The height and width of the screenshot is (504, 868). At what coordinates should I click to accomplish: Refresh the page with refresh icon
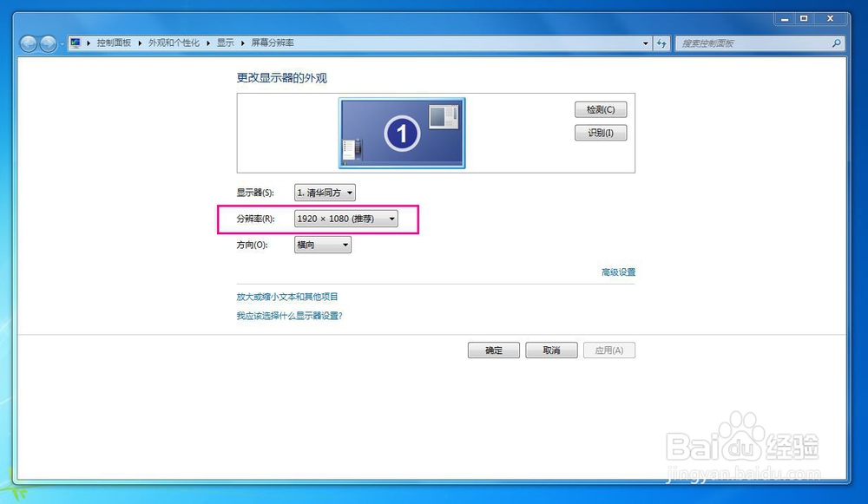(x=661, y=43)
